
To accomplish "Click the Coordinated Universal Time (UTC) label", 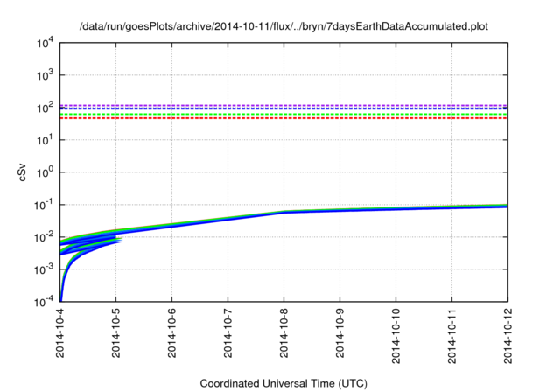I will [x=283, y=383].
